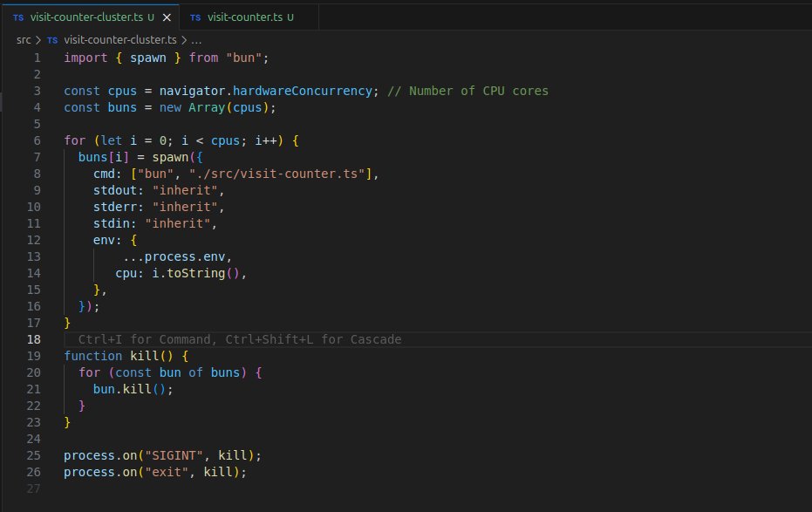This screenshot has width=812, height=512.
Task: Click the 'stderr' property on line 10
Action: [x=115, y=207]
